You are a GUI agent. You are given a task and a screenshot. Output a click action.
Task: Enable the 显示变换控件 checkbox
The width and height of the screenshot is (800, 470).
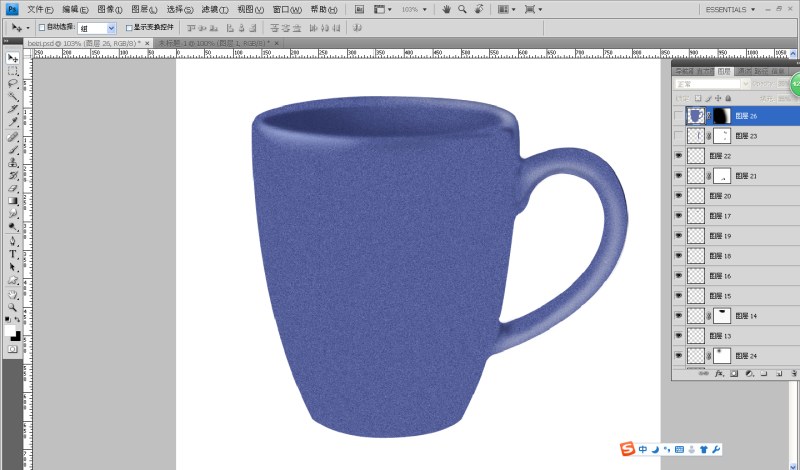(129, 28)
